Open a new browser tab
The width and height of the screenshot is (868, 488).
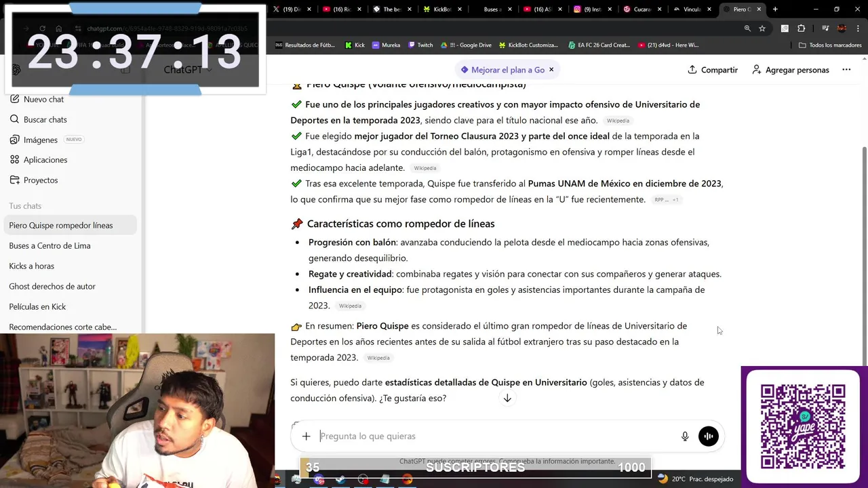coord(775,9)
